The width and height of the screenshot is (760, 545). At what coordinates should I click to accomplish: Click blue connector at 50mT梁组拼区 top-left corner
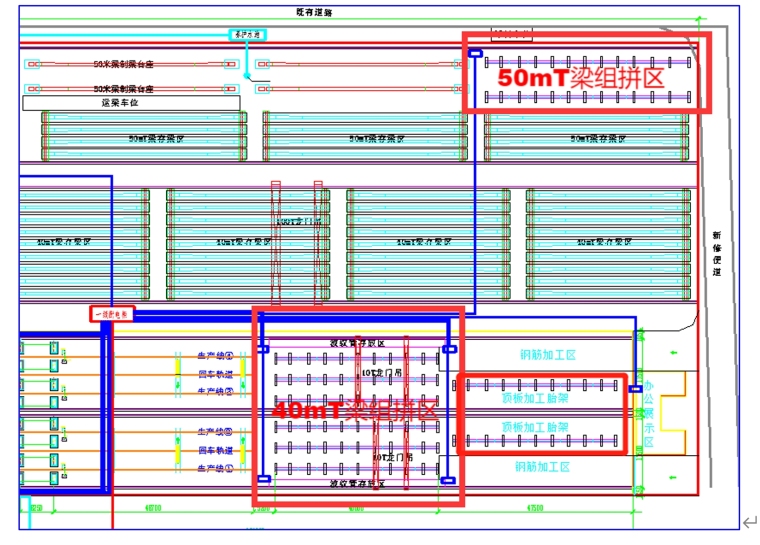pyautogui.click(x=475, y=53)
